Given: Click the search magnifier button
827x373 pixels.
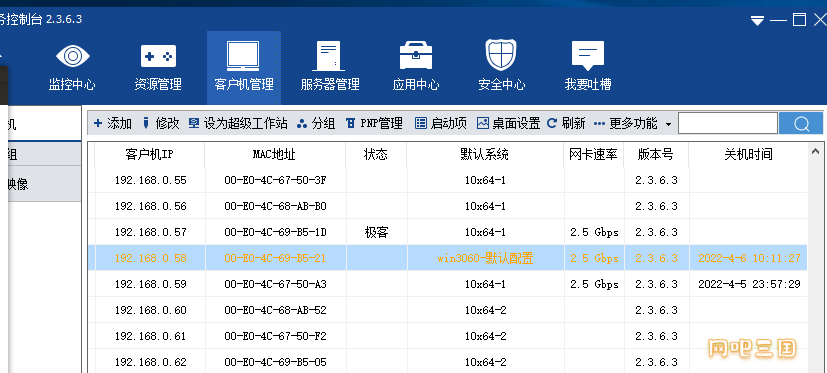Looking at the screenshot, I should click(801, 123).
